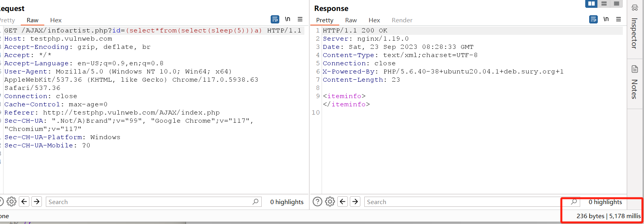Viewport: 644px width, 224px height.
Task: Toggle non-printable \n characters in Response panel
Action: point(606,19)
